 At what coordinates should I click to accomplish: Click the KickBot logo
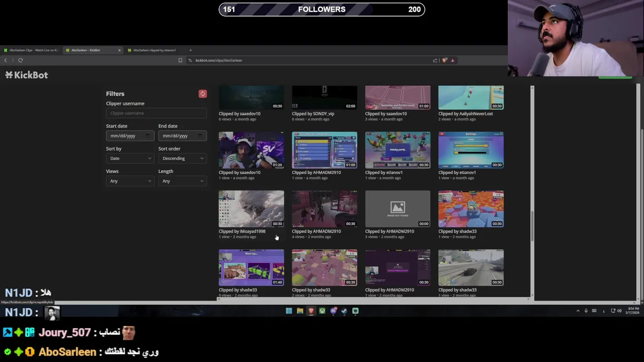(x=27, y=75)
